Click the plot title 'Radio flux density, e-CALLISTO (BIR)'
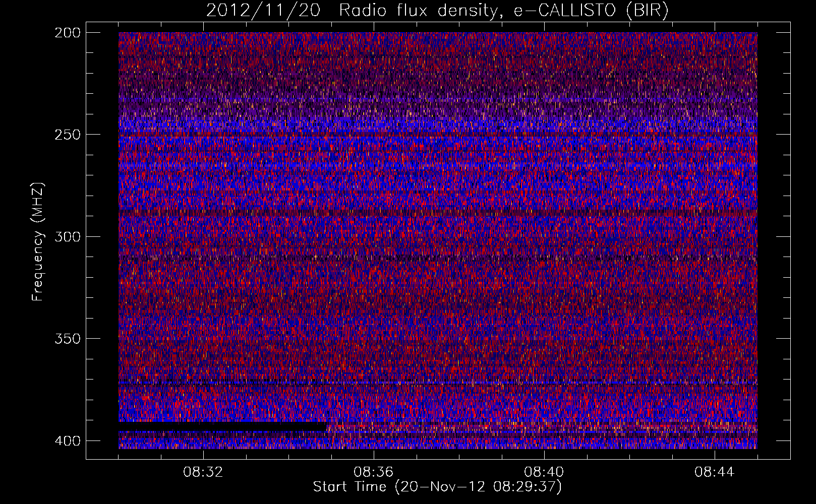This screenshot has height=504, width=816. pos(503,11)
